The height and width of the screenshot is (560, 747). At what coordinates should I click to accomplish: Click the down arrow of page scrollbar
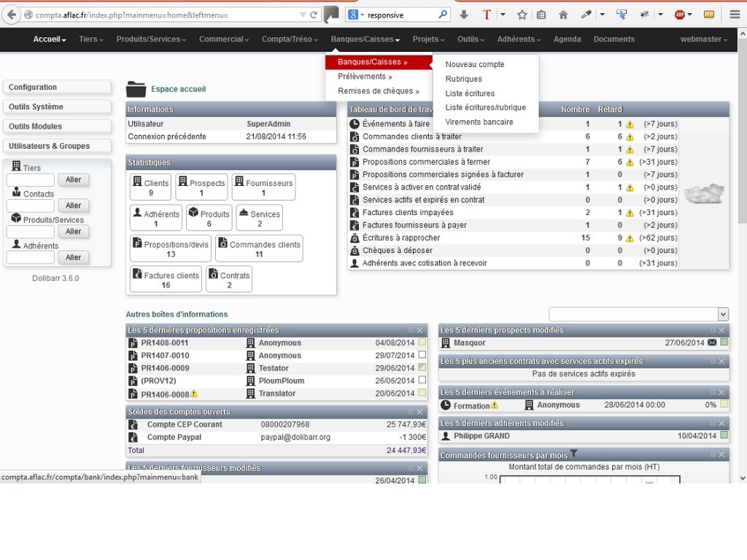(742, 478)
